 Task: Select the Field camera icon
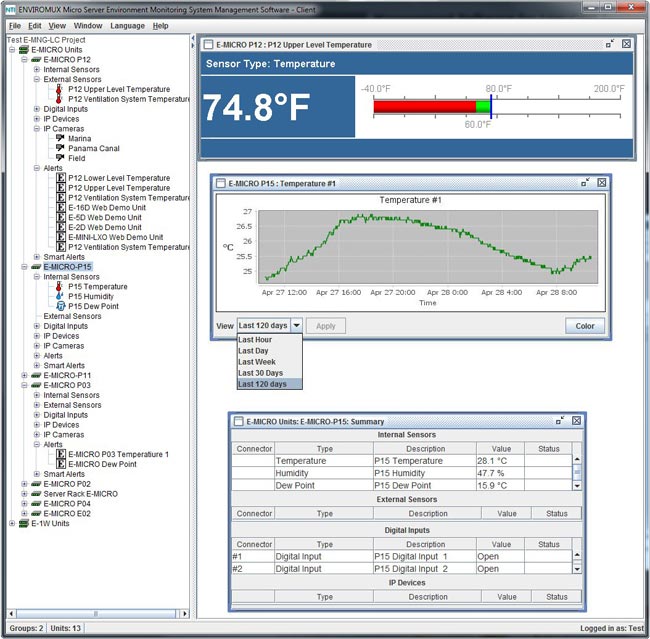pos(60,158)
